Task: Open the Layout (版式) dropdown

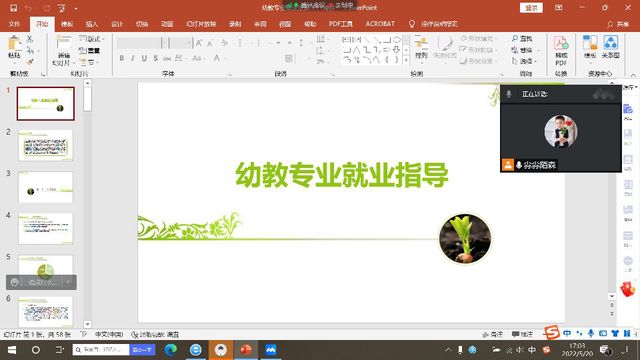Action: click(91, 39)
